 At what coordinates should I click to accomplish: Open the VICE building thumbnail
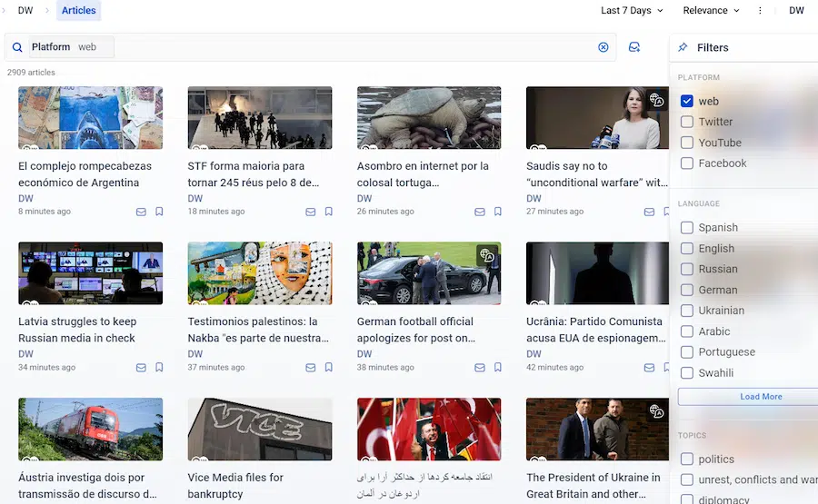click(260, 430)
